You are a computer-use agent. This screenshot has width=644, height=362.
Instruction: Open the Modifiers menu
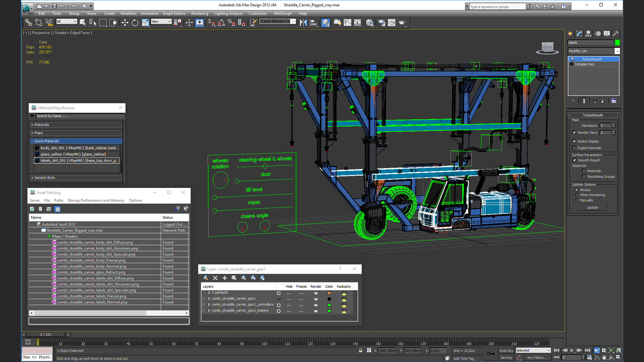128,13
